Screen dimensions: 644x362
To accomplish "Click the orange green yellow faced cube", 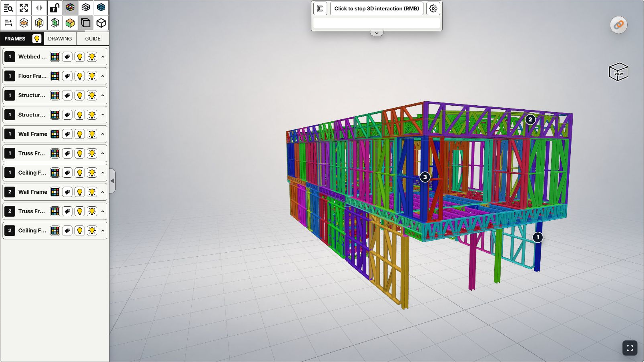I will (70, 23).
